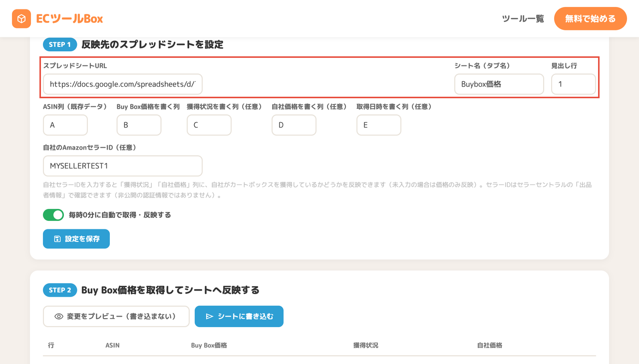
Task: Click the 自社価格 table column header
Action: coord(490,345)
